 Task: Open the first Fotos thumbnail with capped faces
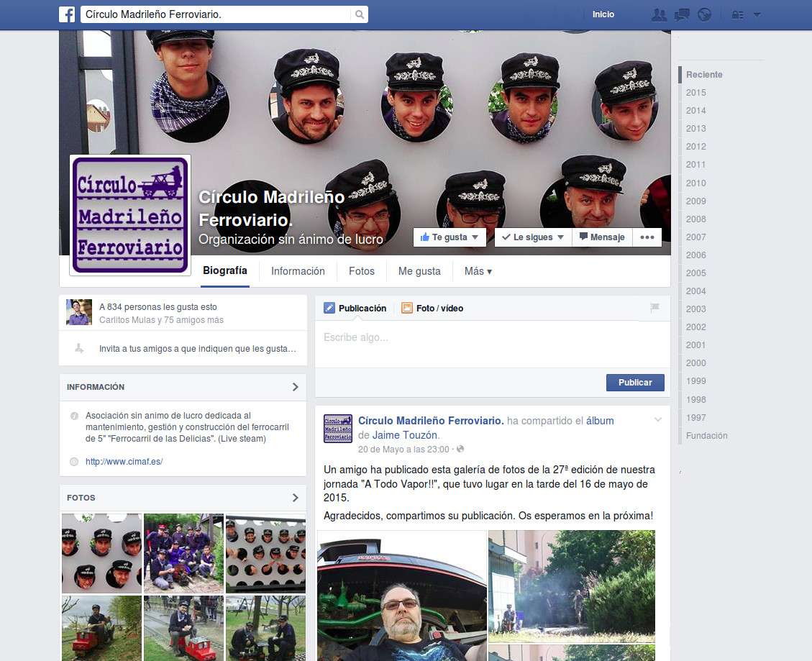[101, 553]
